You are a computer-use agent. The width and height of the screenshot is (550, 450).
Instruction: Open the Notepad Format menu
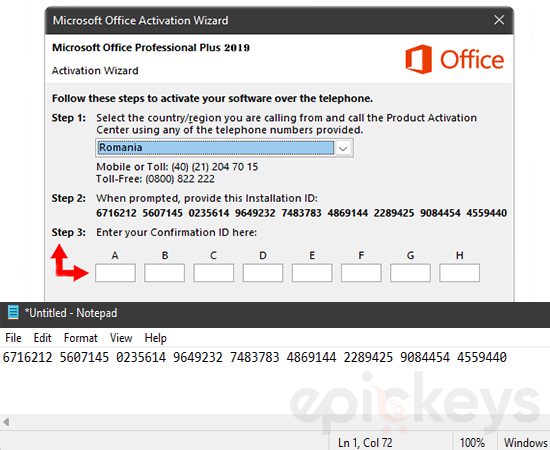pyautogui.click(x=81, y=338)
